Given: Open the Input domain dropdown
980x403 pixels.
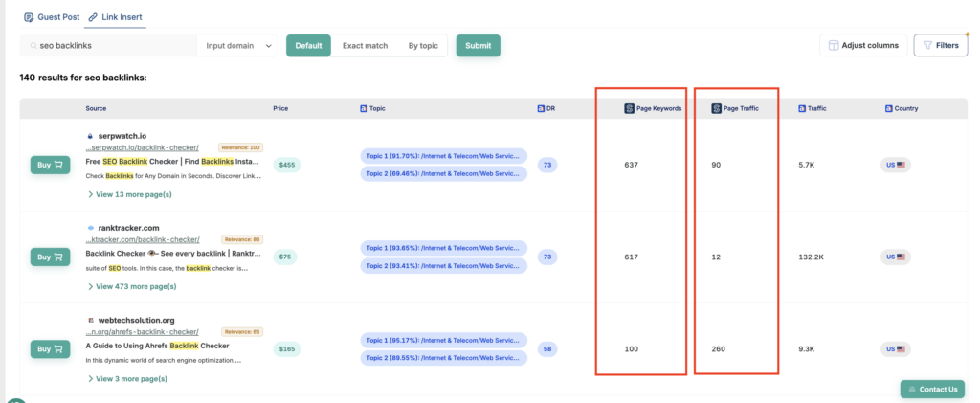Looking at the screenshot, I should coord(237,46).
